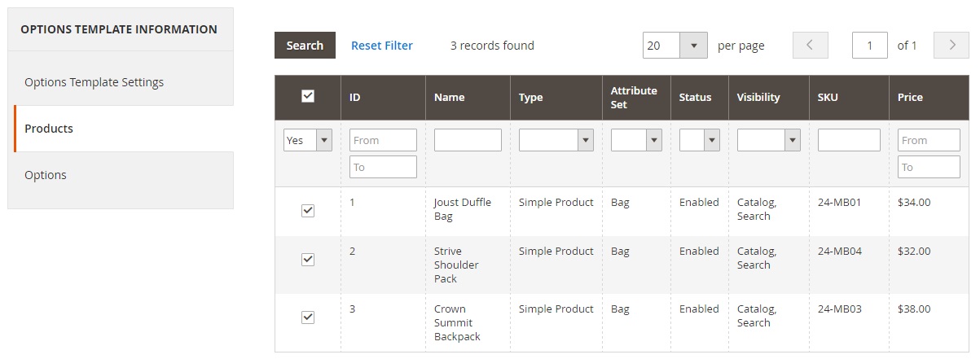Select the Products tab
This screenshot has height=359, width=980.
pos(123,129)
